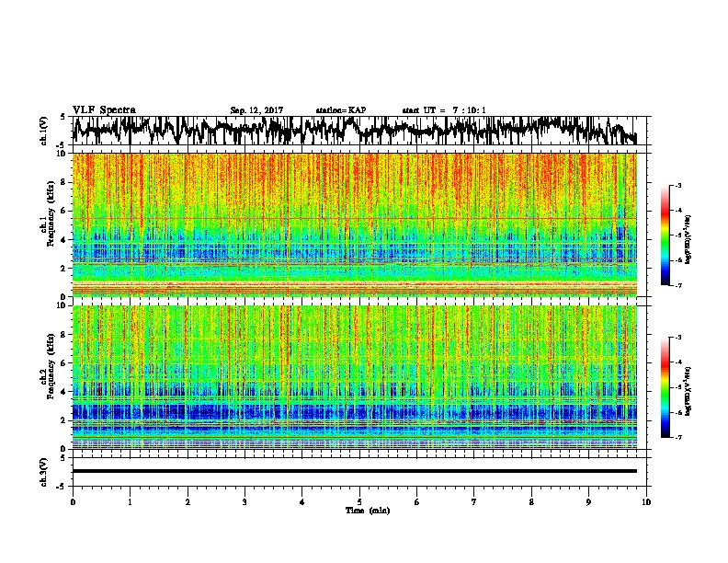Click the time axis tick label "2"
Viewport: 728px width, 563px height.
188,502
